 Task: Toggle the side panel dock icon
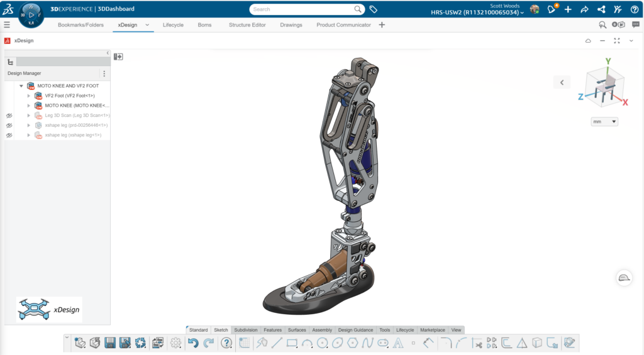(118, 57)
